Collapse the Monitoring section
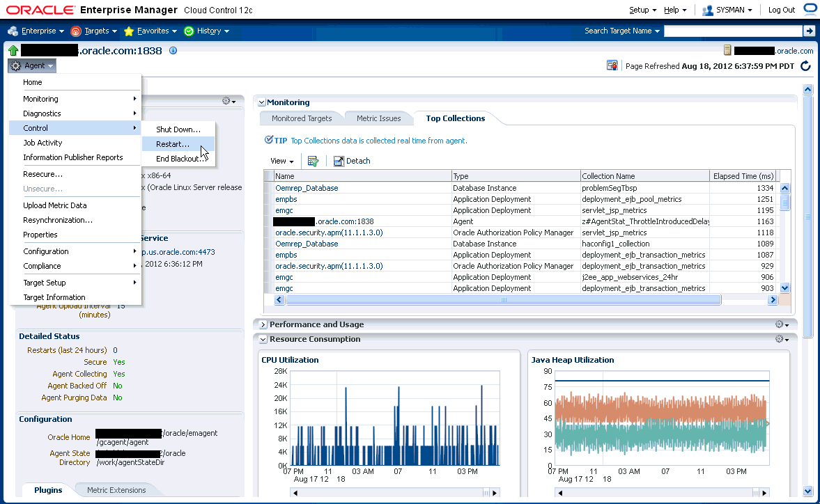820x504 pixels. [x=262, y=103]
